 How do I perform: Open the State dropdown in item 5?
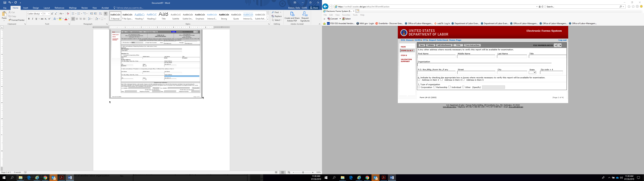pyautogui.click(x=532, y=73)
